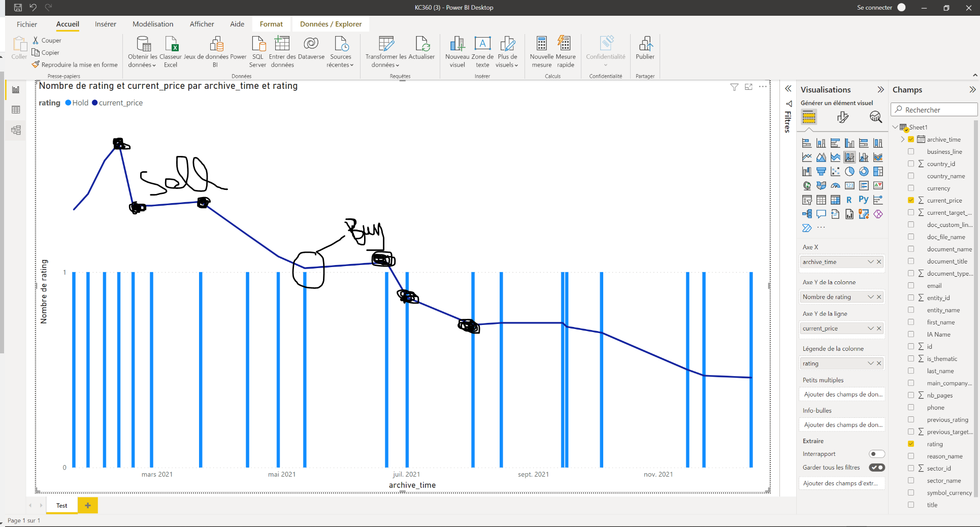The image size is (980, 527).
Task: Open the current_price line axis dropdown
Action: tap(871, 328)
